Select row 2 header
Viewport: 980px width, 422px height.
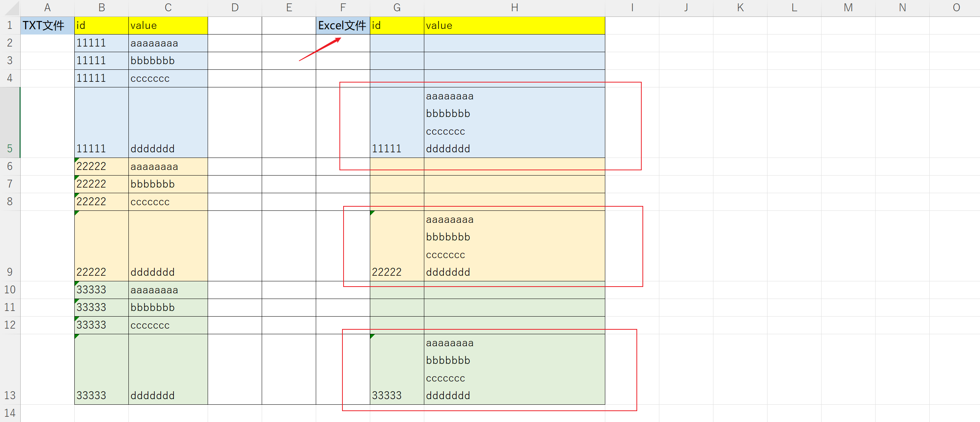pos(10,43)
